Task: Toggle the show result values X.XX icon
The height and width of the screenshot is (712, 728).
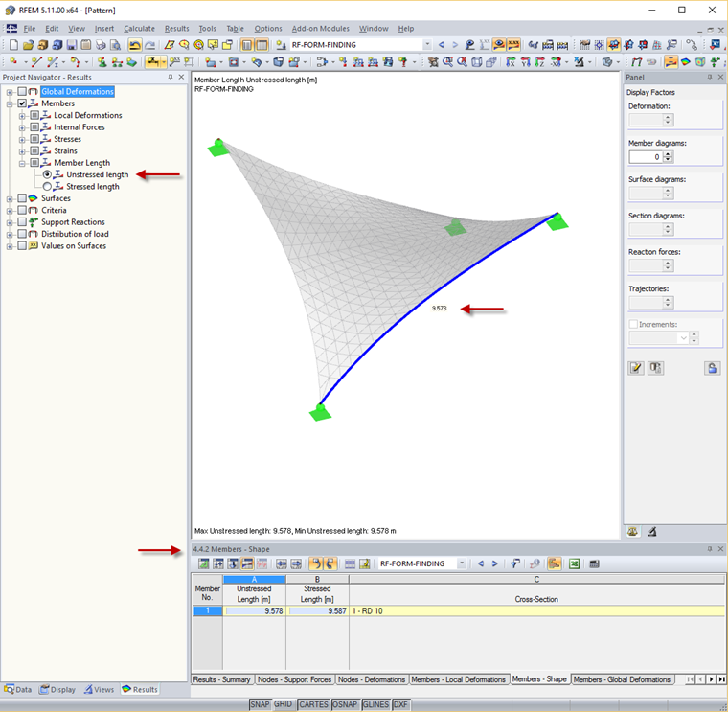Action: [x=513, y=45]
